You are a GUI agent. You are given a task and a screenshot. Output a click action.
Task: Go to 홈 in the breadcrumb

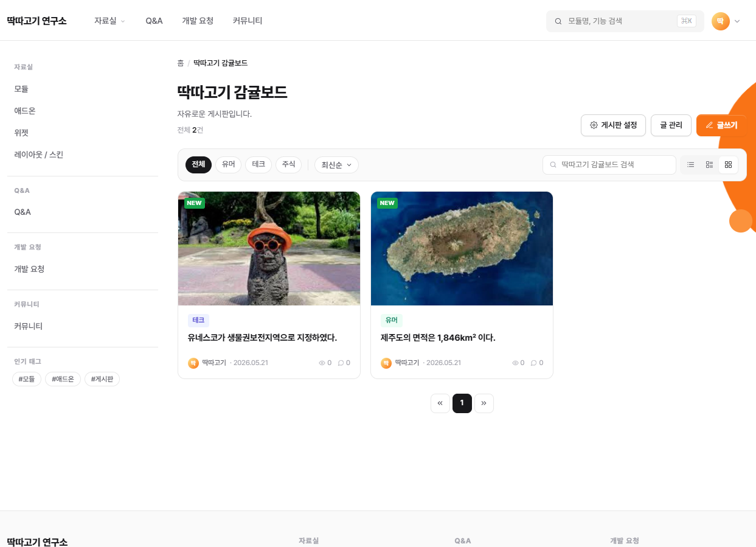pyautogui.click(x=181, y=63)
